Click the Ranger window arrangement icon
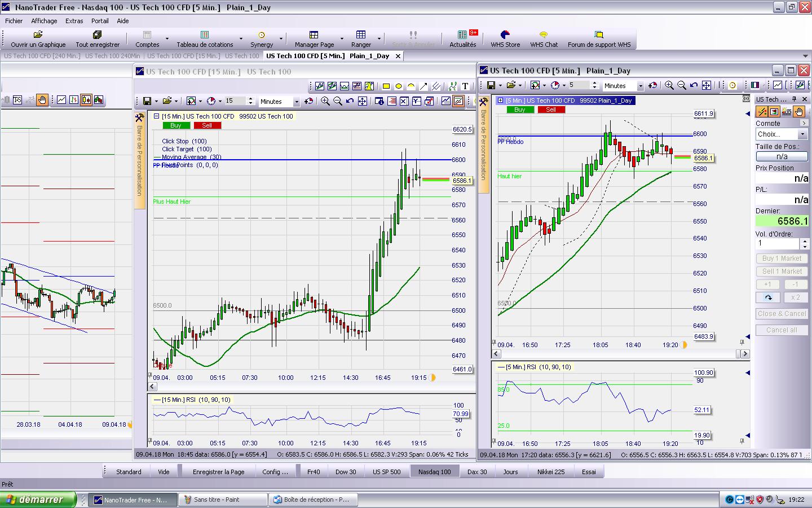 361,39
